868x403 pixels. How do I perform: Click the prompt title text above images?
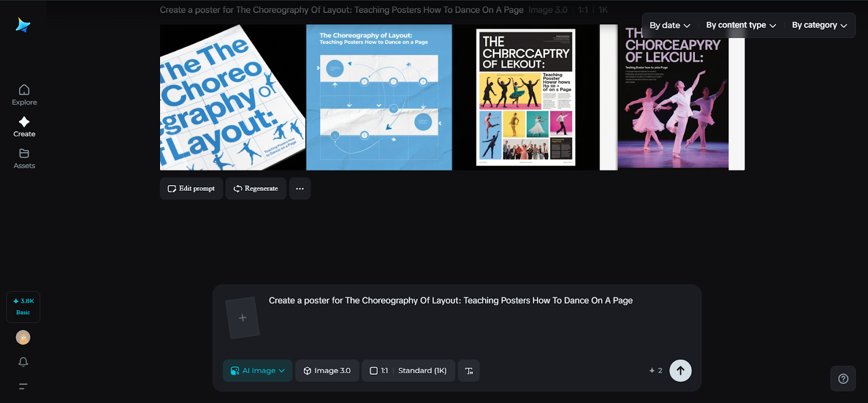point(342,10)
